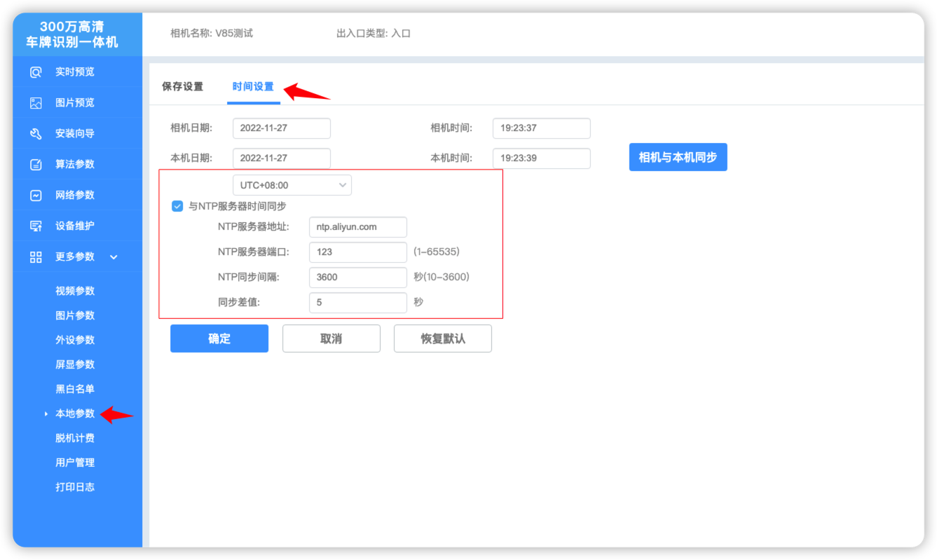This screenshot has height=560, width=937.
Task: Select the 时间设置 tab
Action: pyautogui.click(x=253, y=87)
